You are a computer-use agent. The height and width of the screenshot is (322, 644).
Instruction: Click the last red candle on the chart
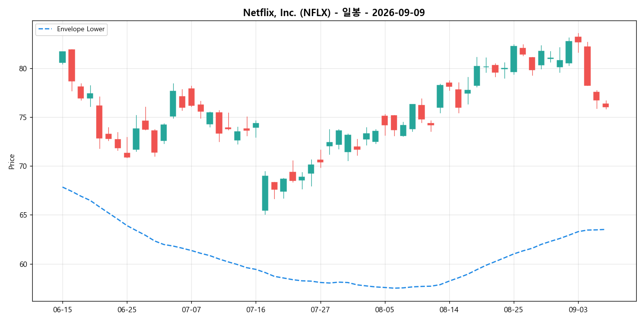605,105
